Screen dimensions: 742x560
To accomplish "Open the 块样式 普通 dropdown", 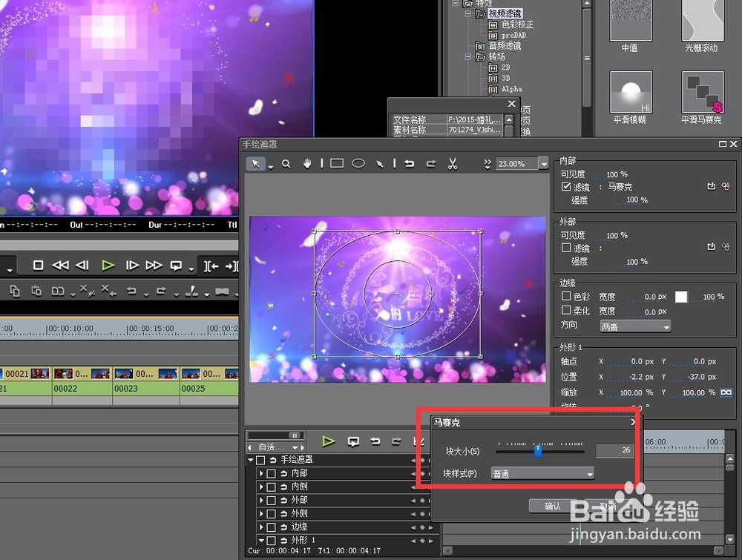I will point(542,473).
